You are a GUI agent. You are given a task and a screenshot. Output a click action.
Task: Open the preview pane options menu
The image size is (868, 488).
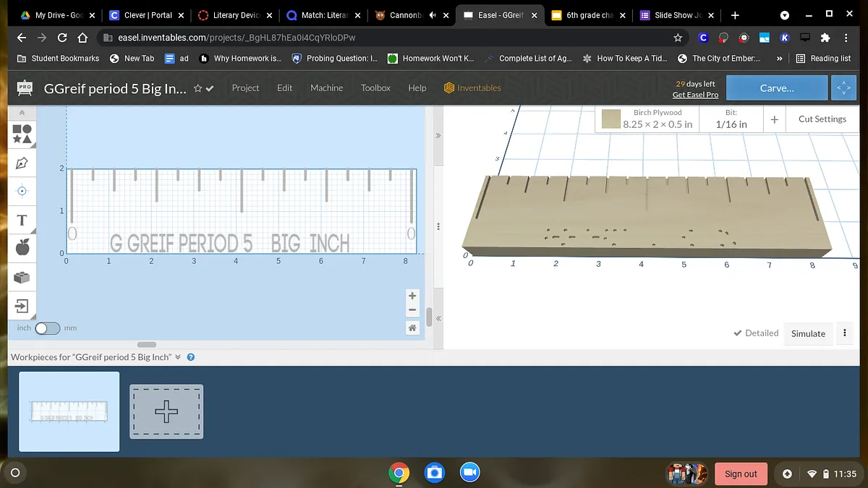point(844,333)
